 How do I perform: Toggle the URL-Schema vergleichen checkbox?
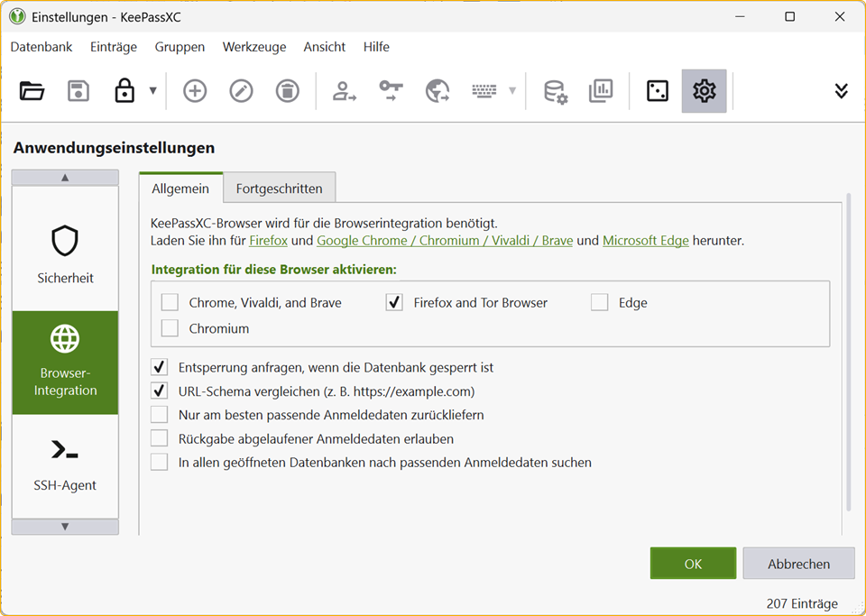pyautogui.click(x=160, y=391)
